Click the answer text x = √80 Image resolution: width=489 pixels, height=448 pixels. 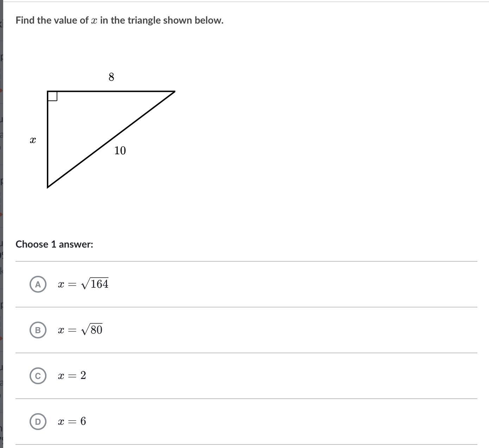pyautogui.click(x=80, y=330)
